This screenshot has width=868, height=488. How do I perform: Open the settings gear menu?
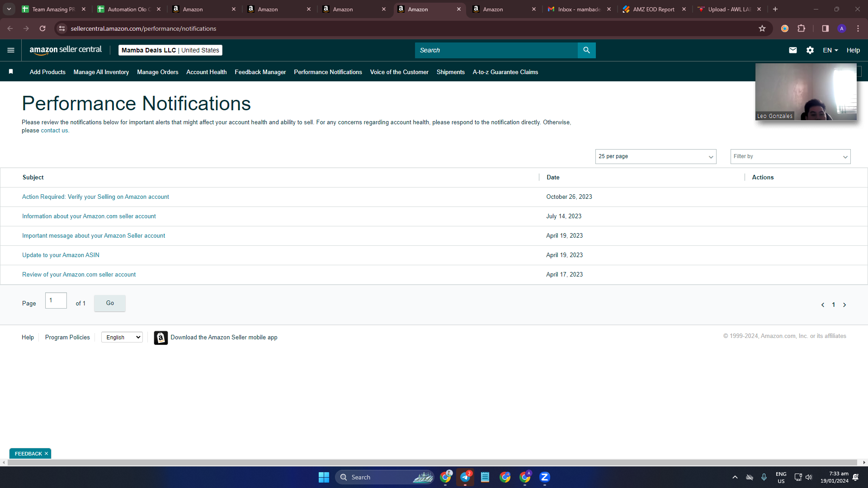click(x=810, y=50)
